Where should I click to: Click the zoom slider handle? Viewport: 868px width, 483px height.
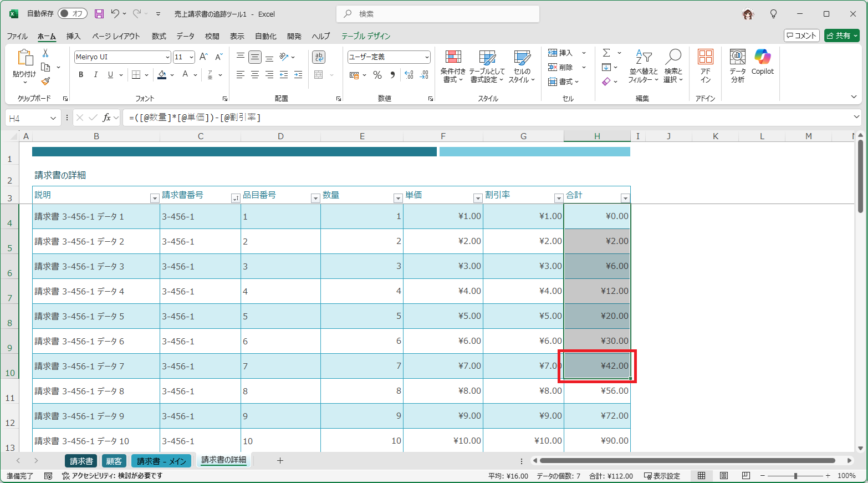795,476
